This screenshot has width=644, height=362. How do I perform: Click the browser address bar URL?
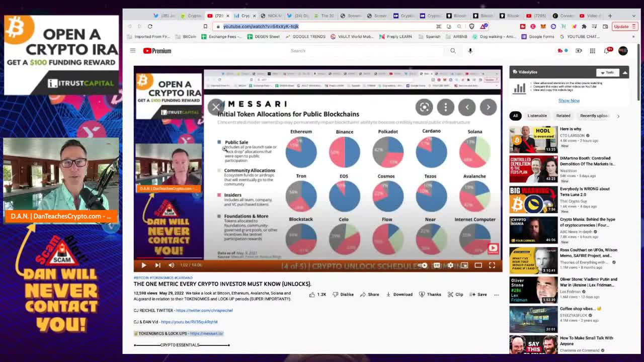coord(261,26)
